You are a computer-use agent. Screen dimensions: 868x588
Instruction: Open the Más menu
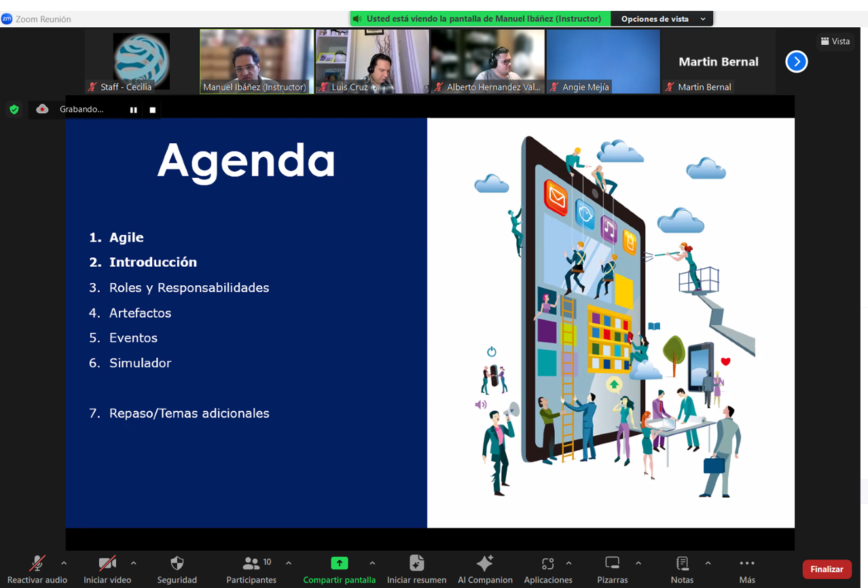pyautogui.click(x=746, y=564)
